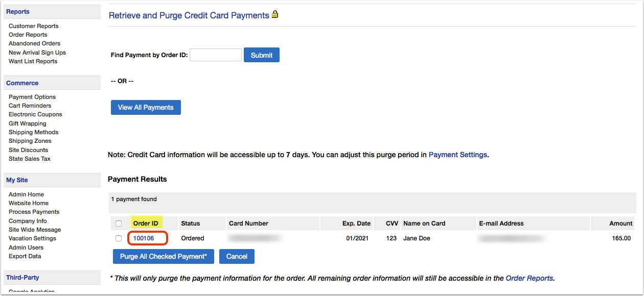Open Customer Reports in sidebar
Image resolution: width=644 pixels, height=296 pixels.
click(x=34, y=26)
